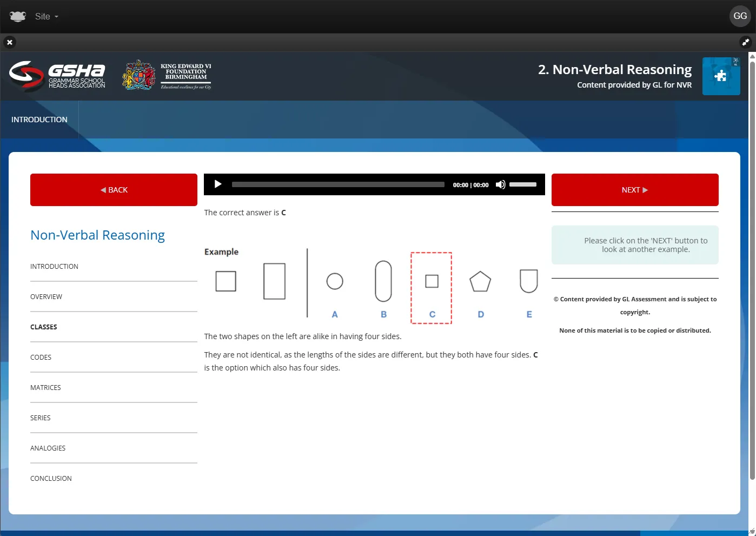756x536 pixels.
Task: Navigate to the CODES section
Action: click(41, 358)
